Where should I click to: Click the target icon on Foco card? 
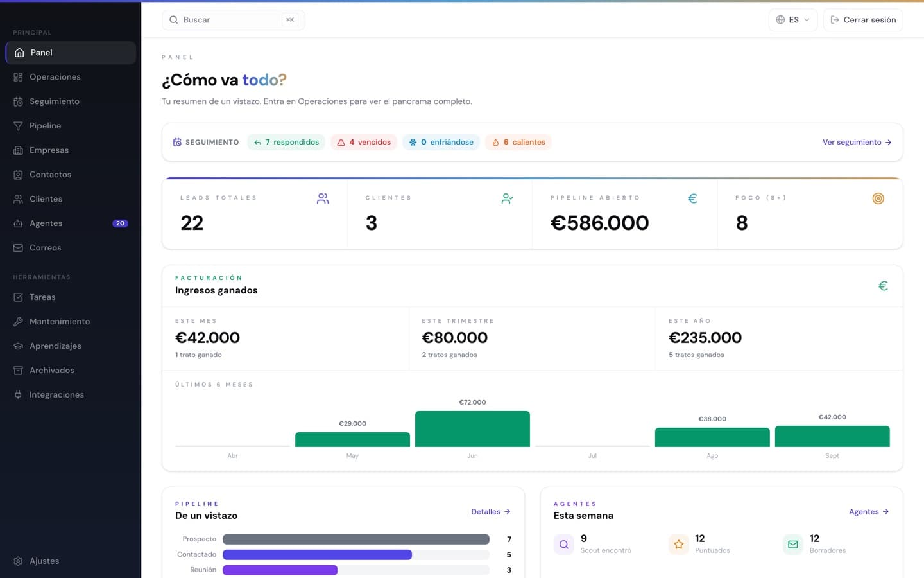click(878, 199)
